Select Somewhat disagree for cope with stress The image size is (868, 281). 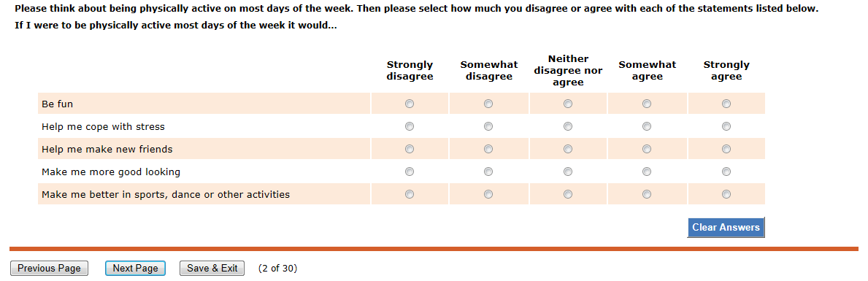[x=488, y=127]
